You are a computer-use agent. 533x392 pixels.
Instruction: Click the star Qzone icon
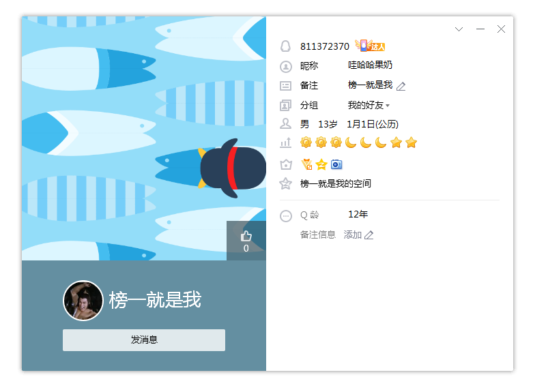click(x=285, y=184)
